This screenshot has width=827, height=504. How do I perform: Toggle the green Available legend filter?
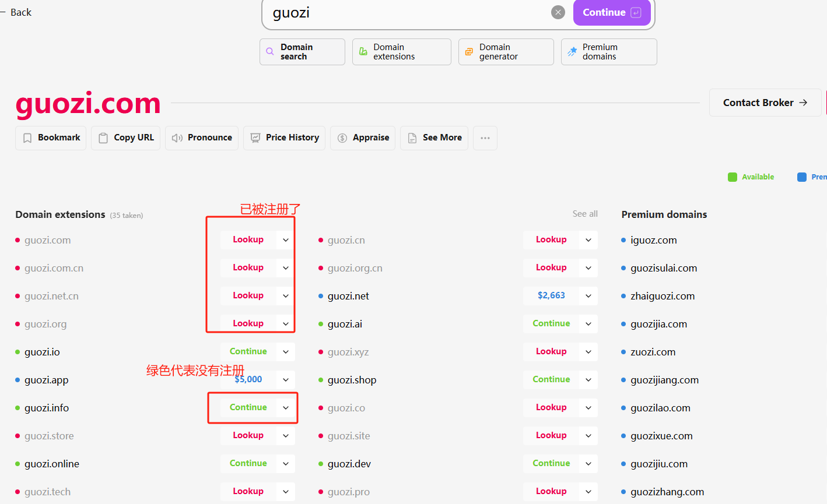(x=733, y=177)
